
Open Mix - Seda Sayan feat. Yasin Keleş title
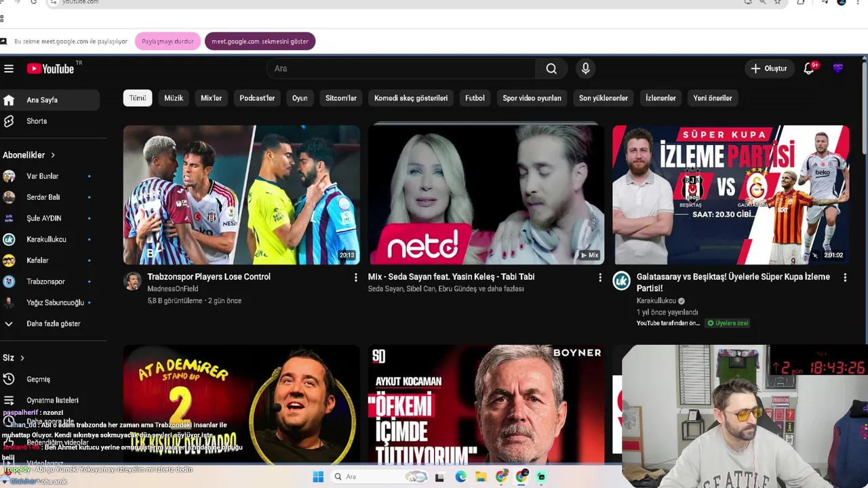[x=451, y=277]
